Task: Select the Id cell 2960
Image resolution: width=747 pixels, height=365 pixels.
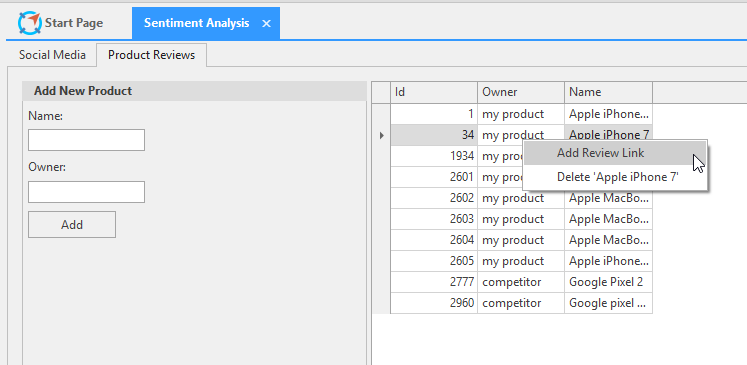Action: pyautogui.click(x=434, y=303)
